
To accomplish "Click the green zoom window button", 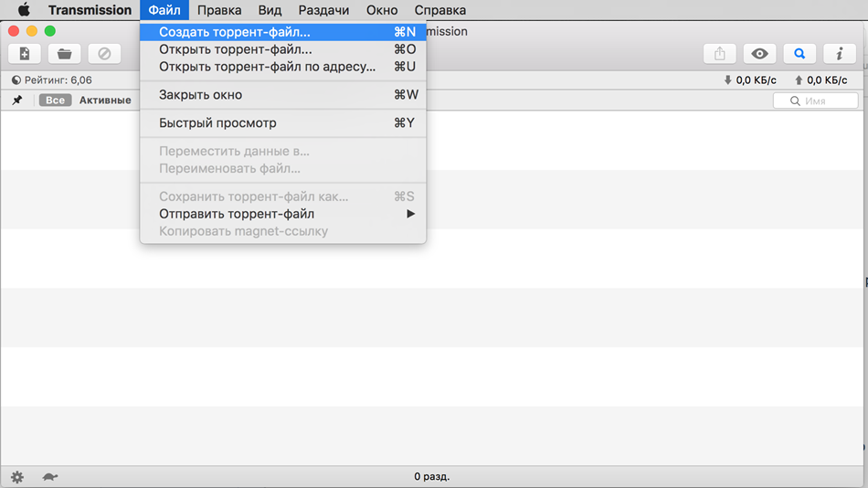I will pyautogui.click(x=50, y=31).
